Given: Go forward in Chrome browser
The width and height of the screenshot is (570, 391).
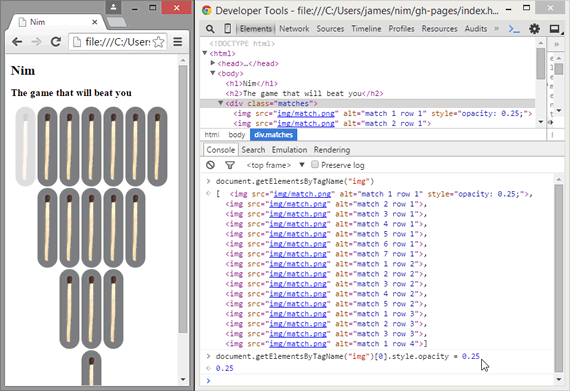Looking at the screenshot, I should [x=36, y=42].
